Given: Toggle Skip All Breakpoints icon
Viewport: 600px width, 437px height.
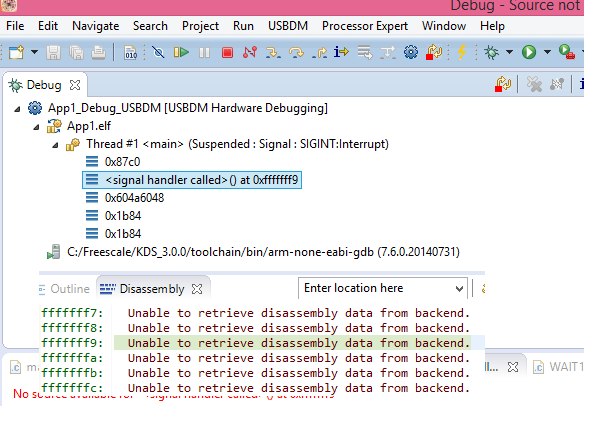Looking at the screenshot, I should 158,52.
